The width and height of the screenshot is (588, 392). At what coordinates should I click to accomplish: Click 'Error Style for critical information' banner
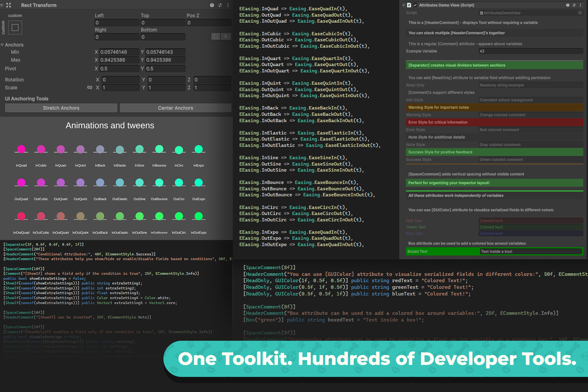[x=495, y=122]
